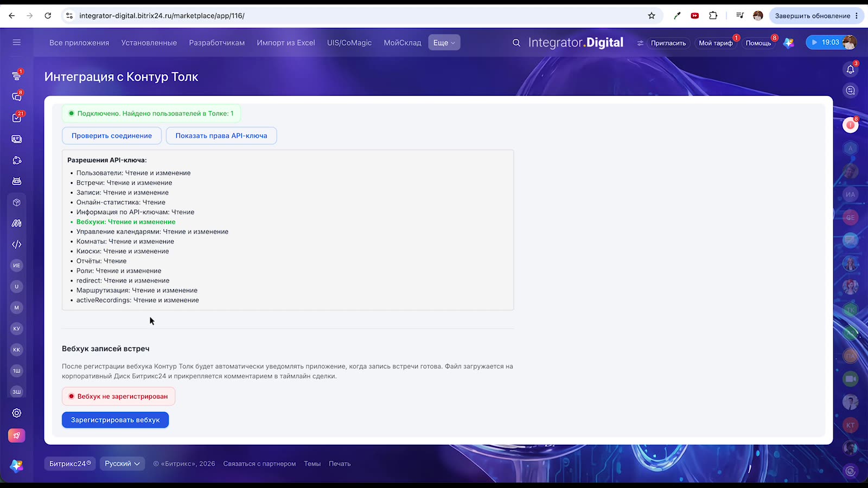Click the pink rocket icon in the sidebar

pyautogui.click(x=17, y=435)
